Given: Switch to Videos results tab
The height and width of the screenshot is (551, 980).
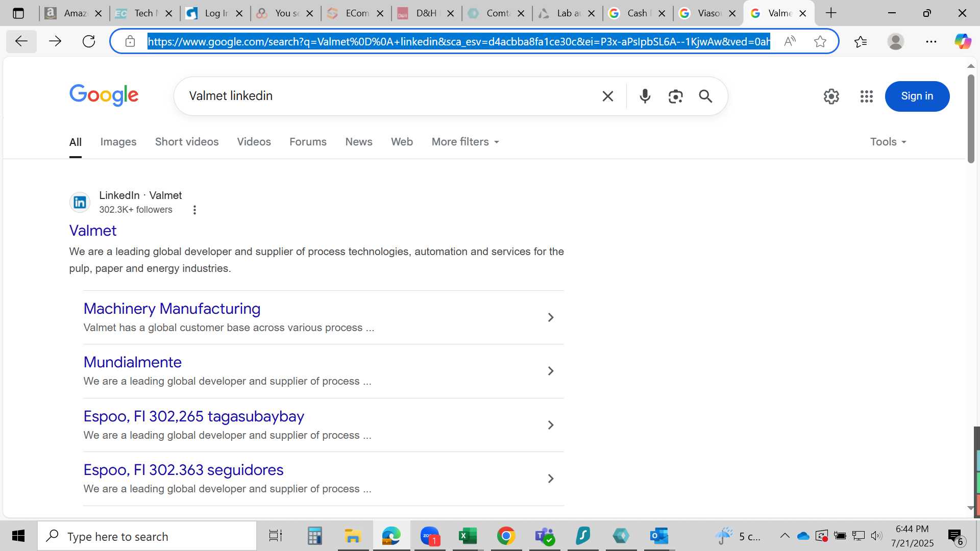Looking at the screenshot, I should click(x=254, y=142).
